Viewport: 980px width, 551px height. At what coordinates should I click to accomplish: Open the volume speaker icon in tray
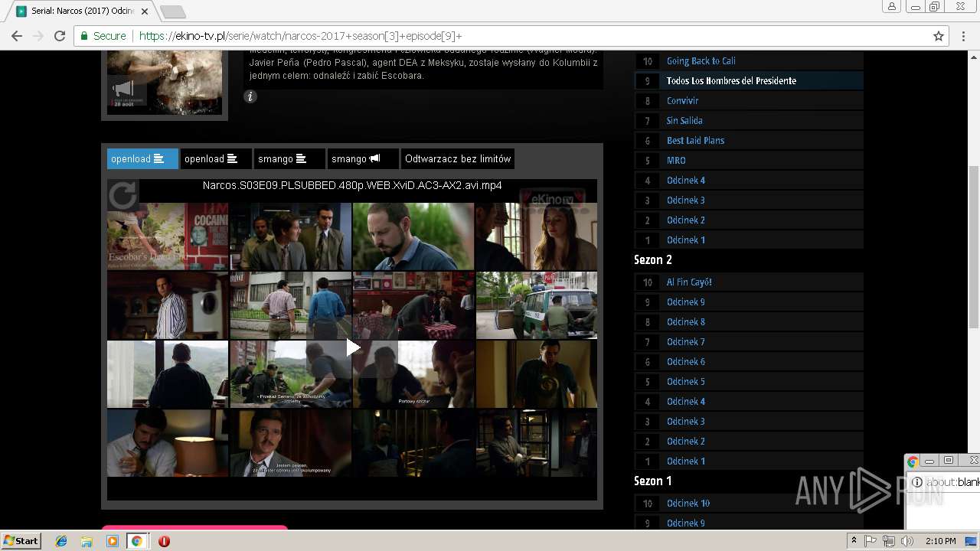pos(907,541)
